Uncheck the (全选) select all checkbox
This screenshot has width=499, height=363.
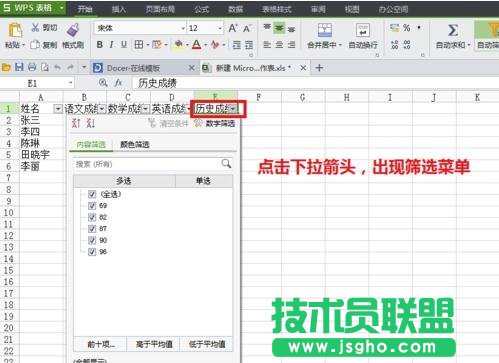[x=92, y=194]
